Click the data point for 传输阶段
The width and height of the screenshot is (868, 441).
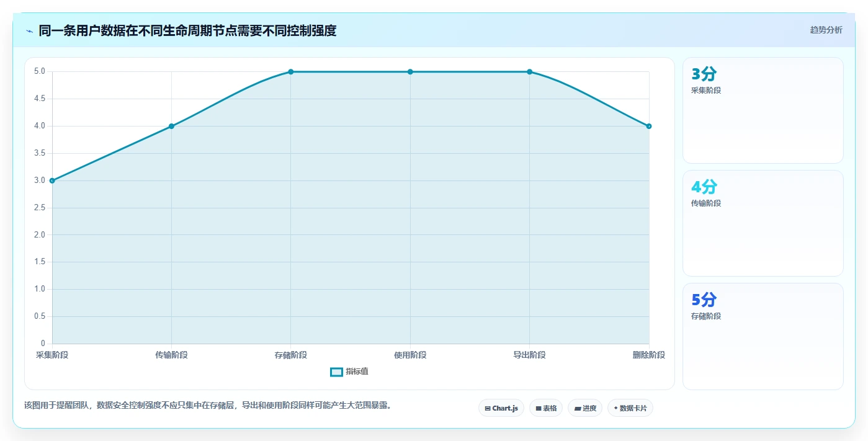click(171, 126)
